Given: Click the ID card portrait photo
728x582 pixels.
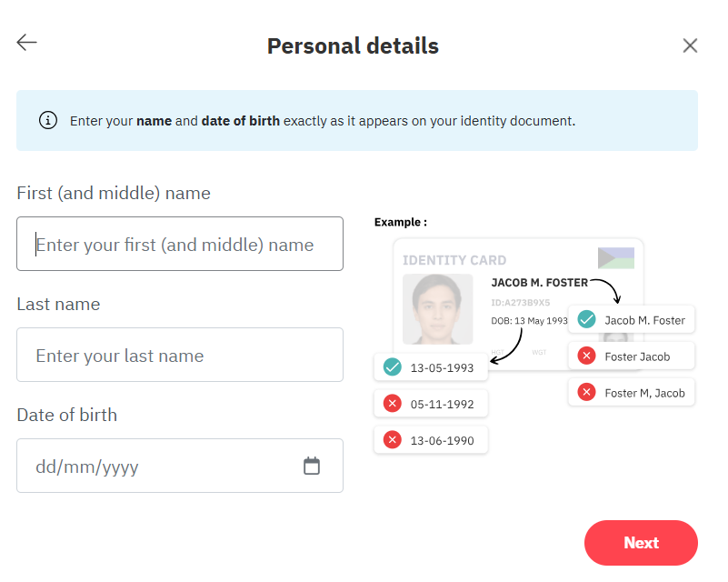Looking at the screenshot, I should tap(437, 309).
